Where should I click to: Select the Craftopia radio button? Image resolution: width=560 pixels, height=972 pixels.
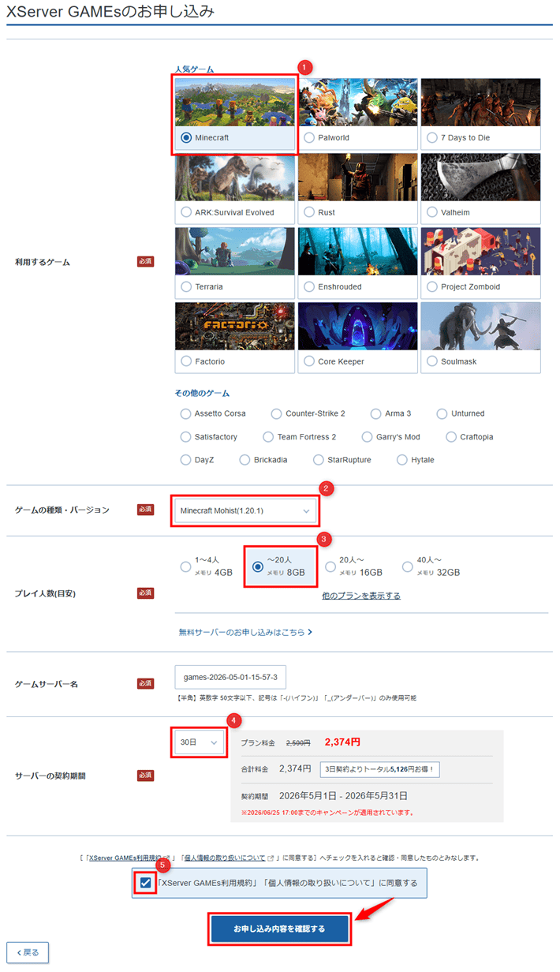click(x=452, y=436)
